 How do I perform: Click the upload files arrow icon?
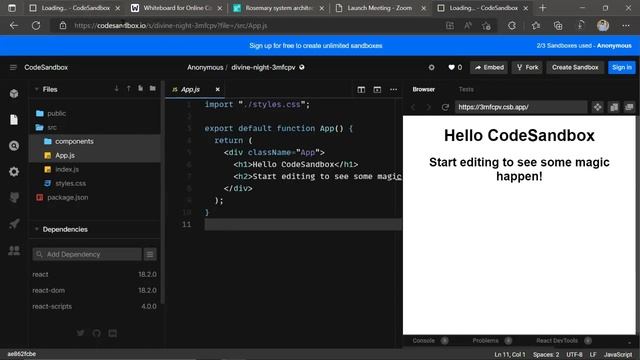pos(129,89)
